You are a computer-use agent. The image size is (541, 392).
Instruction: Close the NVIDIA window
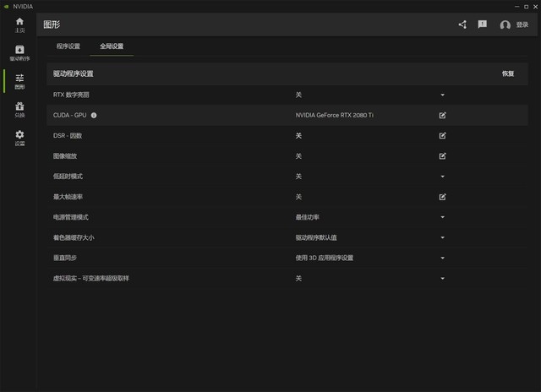click(x=535, y=7)
